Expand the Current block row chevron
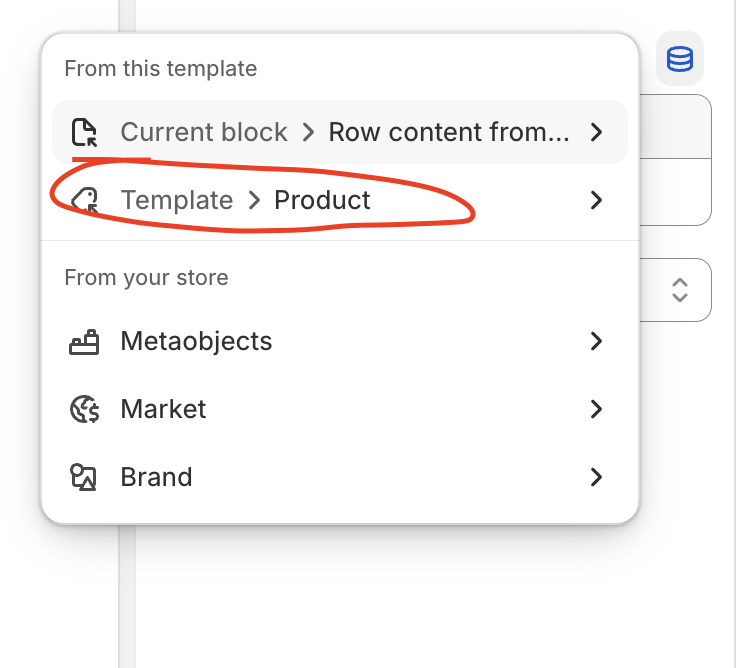This screenshot has height=668, width=736. click(x=596, y=132)
